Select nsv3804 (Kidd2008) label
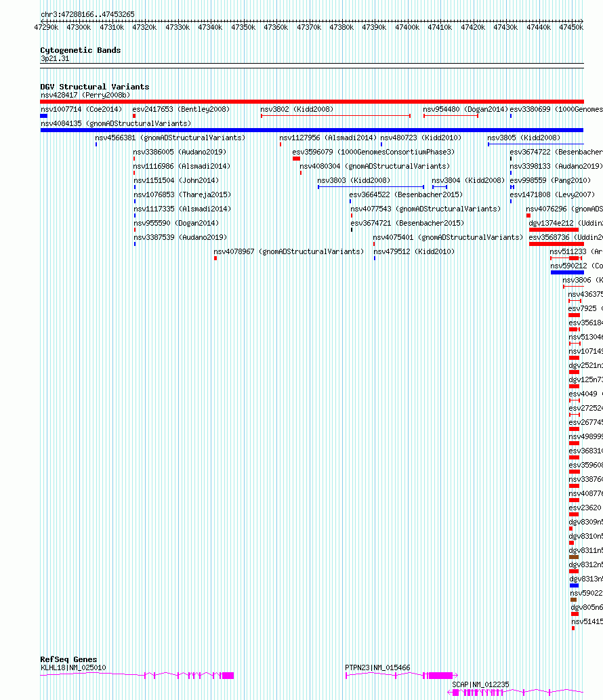Viewport: 603px width, 700px height. 468,181
